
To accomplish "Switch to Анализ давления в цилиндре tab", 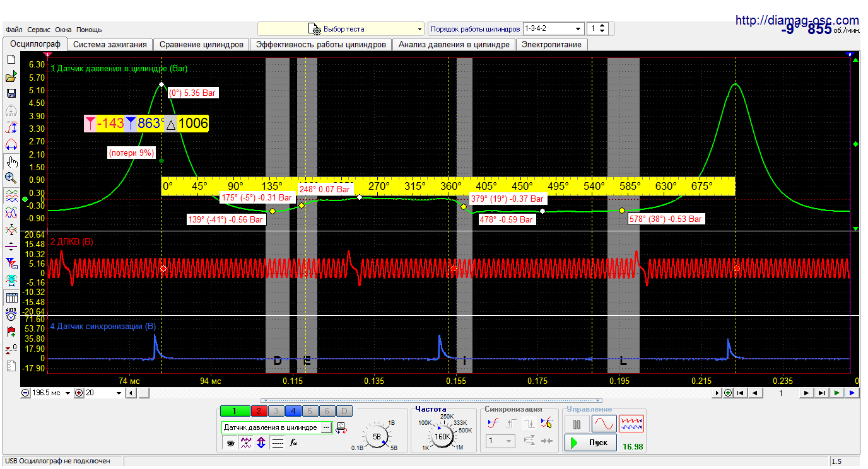I will 454,45.
